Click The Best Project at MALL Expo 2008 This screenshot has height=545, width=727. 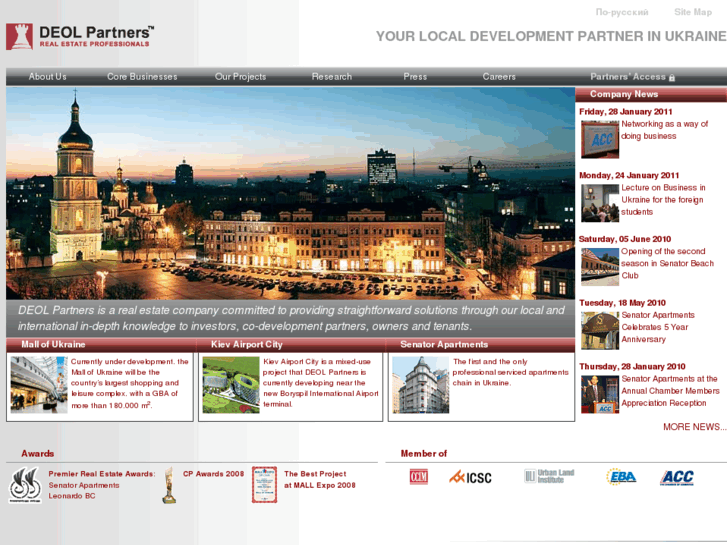pos(319,479)
